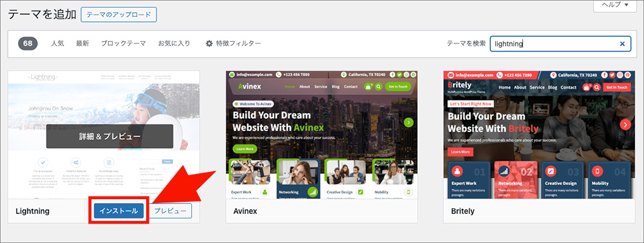Screen dimensions: 644x243
Task: Click Get in Touch in Avinex preview
Action: click(x=398, y=87)
